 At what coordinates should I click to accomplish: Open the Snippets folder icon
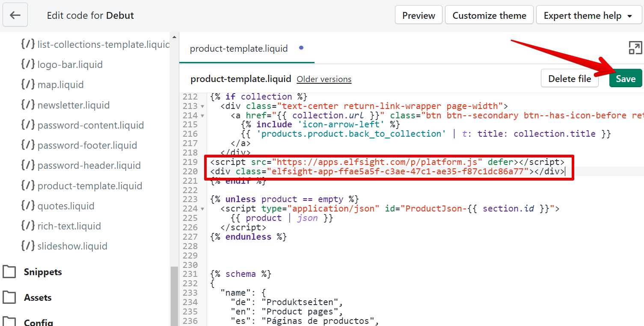(x=9, y=272)
